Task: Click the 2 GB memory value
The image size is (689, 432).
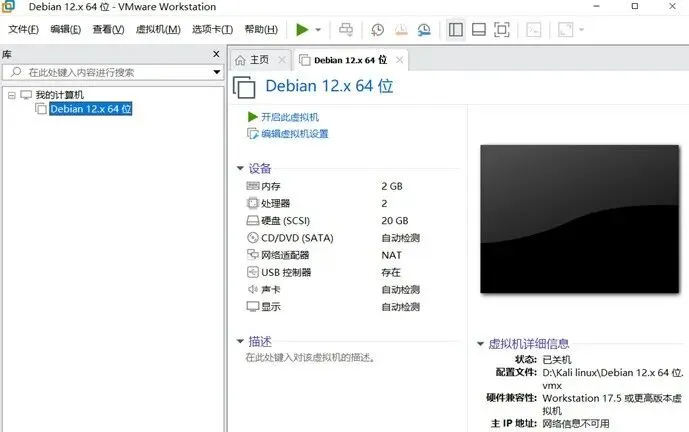Action: [x=392, y=186]
